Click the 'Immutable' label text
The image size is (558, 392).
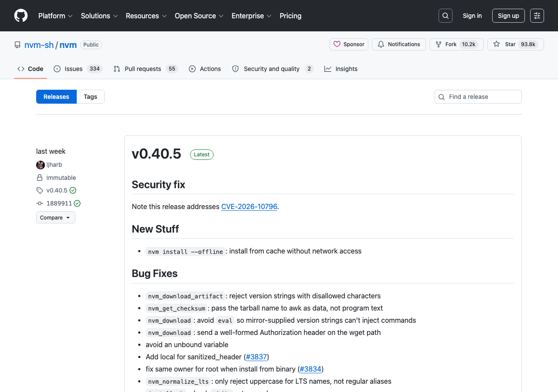coord(61,178)
